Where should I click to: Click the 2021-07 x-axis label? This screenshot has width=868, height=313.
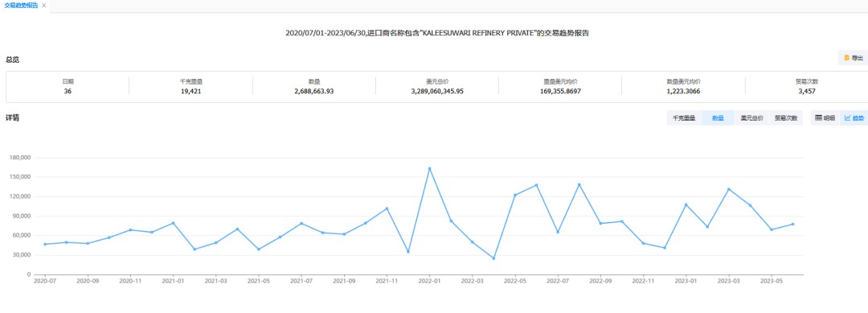coord(301,281)
